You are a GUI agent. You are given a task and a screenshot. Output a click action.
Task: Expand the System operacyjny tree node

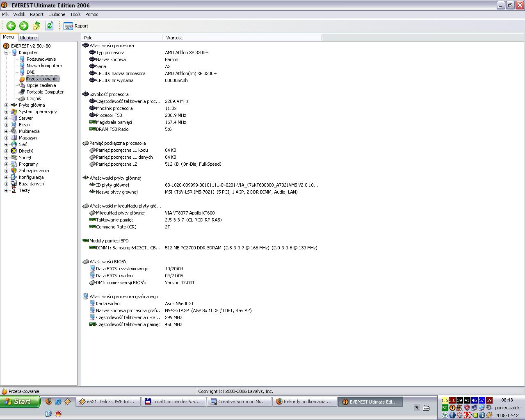[6, 112]
